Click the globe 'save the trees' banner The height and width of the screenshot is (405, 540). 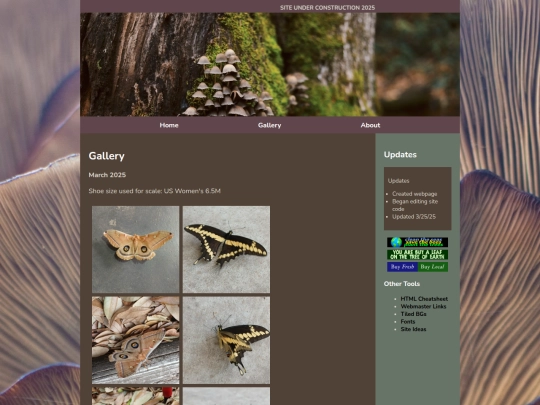click(x=417, y=242)
